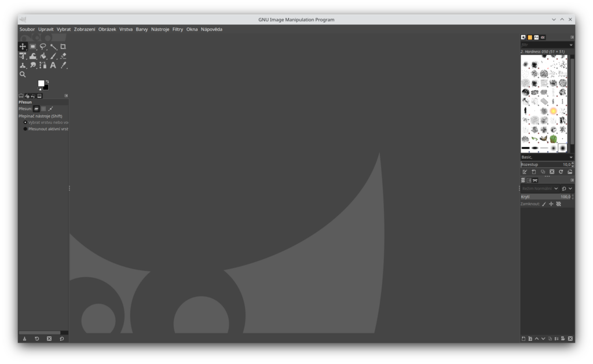This screenshot has width=593, height=364.
Task: Select the Bucket Fill tool
Action: [43, 56]
